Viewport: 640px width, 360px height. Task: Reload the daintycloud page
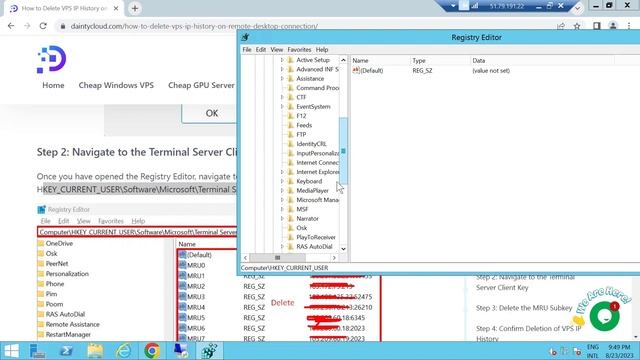pyautogui.click(x=43, y=26)
